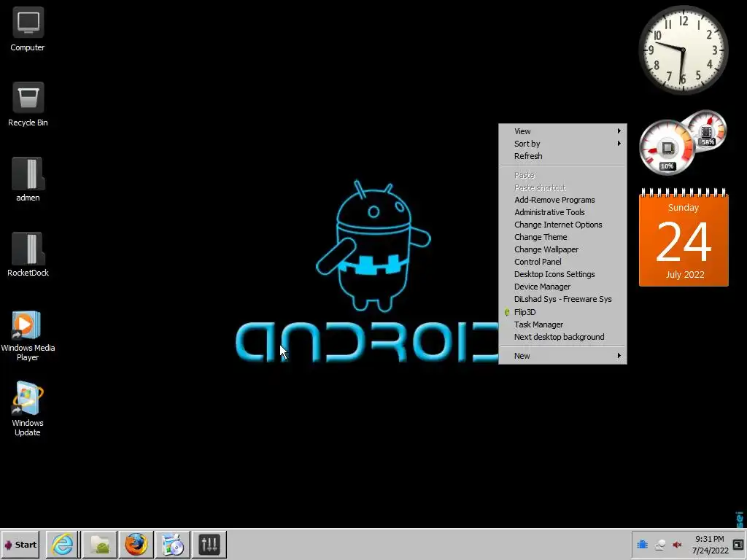Open the mixer sliders taskbar icon
The image size is (747, 560).
coord(209,544)
